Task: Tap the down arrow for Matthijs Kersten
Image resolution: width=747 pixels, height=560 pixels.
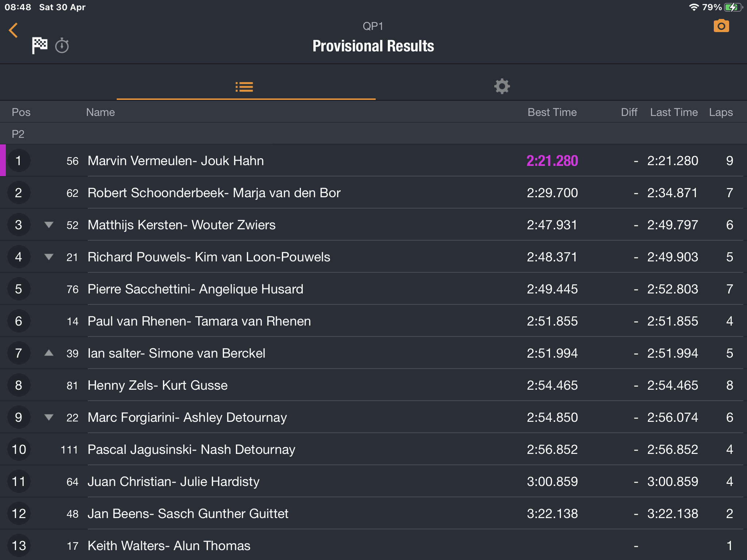Action: click(49, 225)
